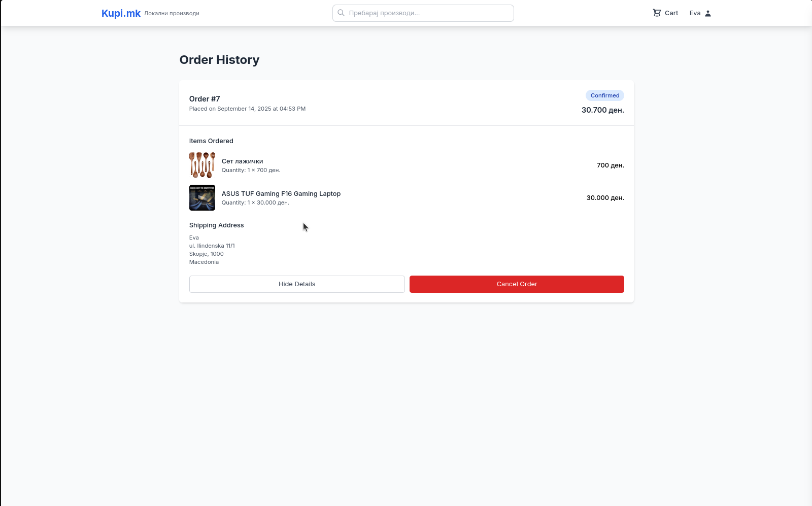Select the Сет лажички item name
Viewport: 812px width, 506px height.
click(242, 161)
